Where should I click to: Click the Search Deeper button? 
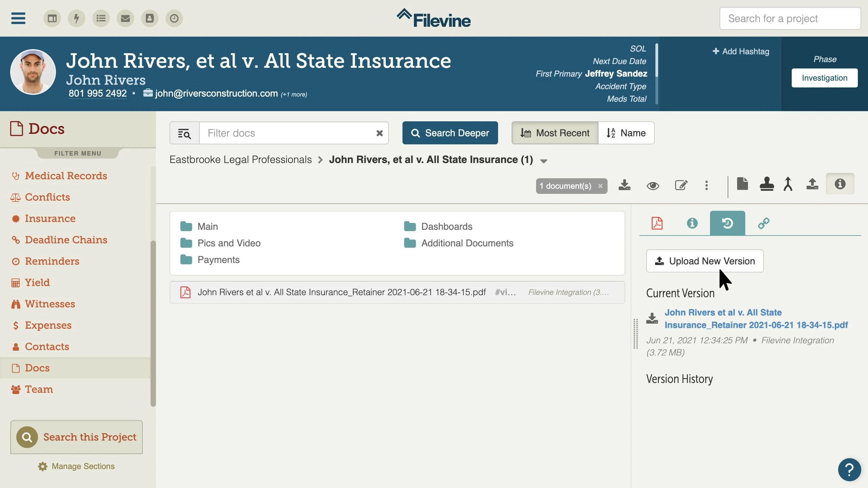pos(450,133)
